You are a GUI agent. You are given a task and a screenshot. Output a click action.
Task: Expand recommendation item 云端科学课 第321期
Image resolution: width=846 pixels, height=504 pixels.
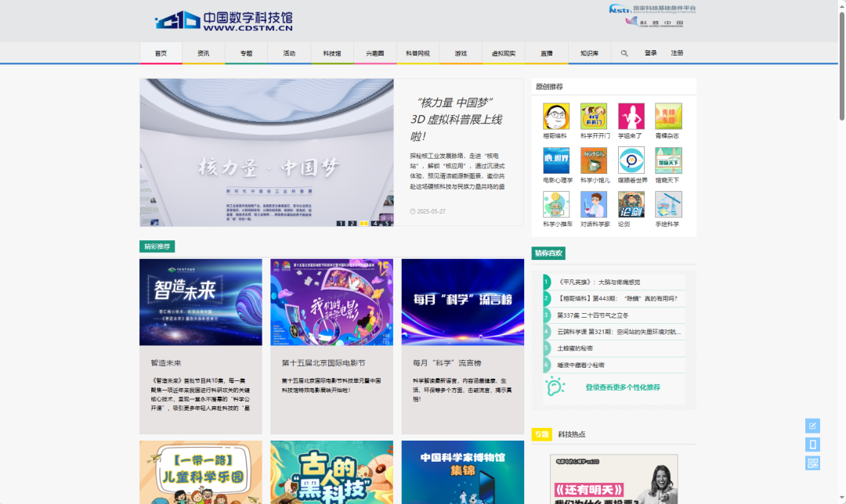click(617, 331)
